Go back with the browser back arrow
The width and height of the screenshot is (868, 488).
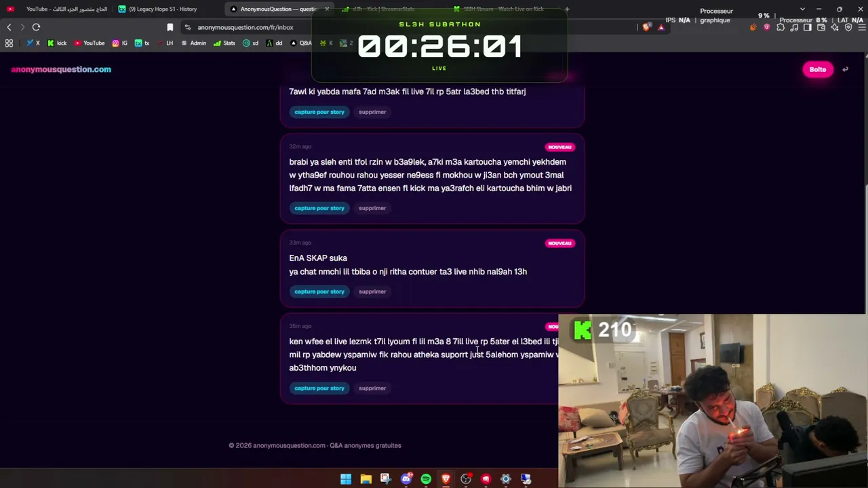tap(9, 27)
